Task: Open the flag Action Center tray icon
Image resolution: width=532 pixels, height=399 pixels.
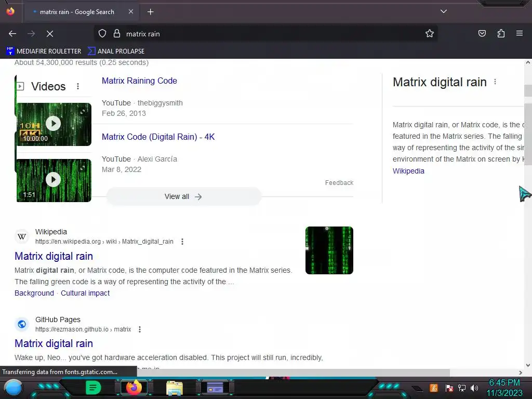Action: (449, 388)
